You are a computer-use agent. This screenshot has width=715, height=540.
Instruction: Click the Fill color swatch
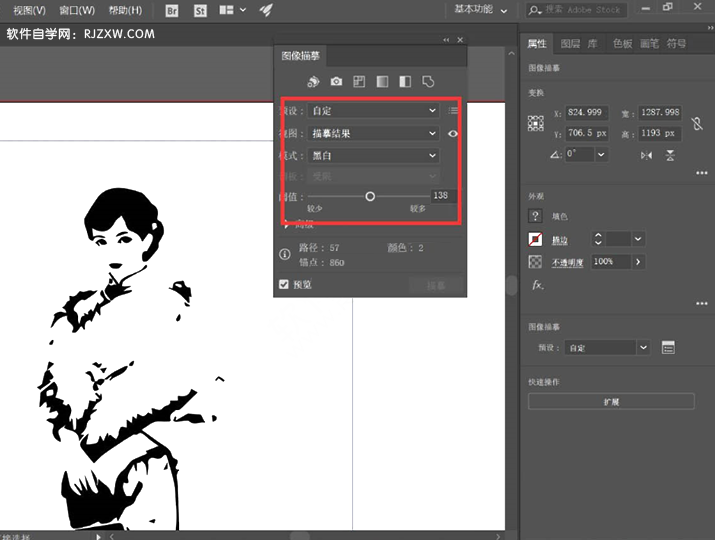535,216
